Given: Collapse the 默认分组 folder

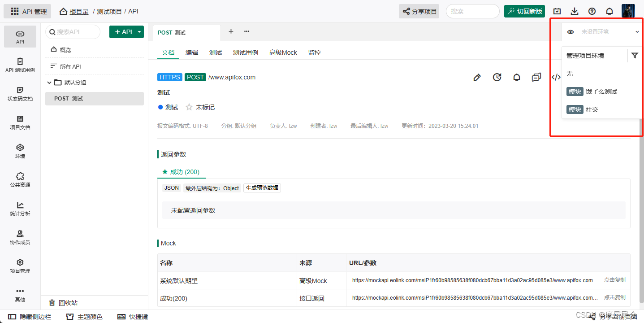Looking at the screenshot, I should coord(49,83).
